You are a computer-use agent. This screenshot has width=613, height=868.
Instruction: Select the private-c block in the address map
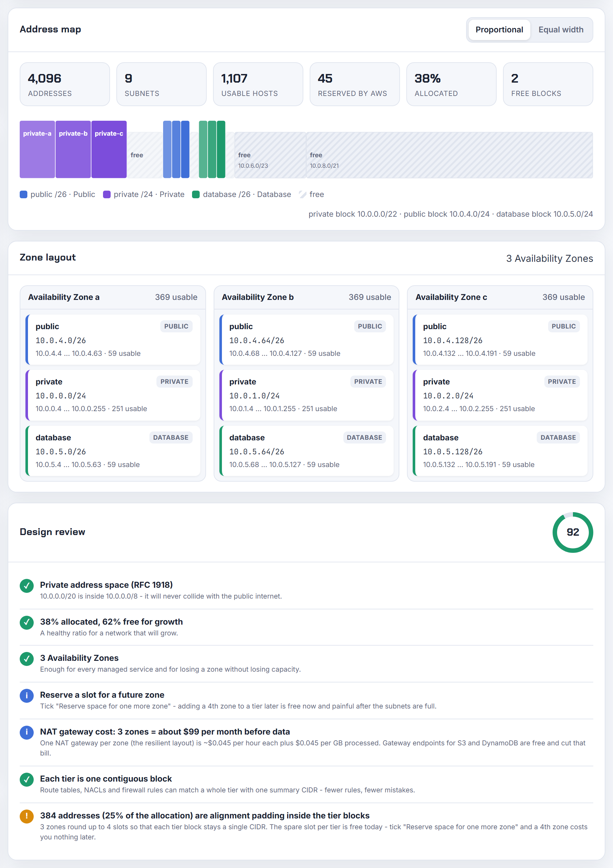109,149
